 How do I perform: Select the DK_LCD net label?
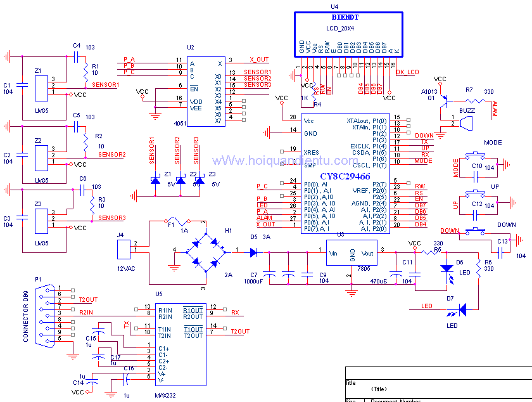(407, 72)
